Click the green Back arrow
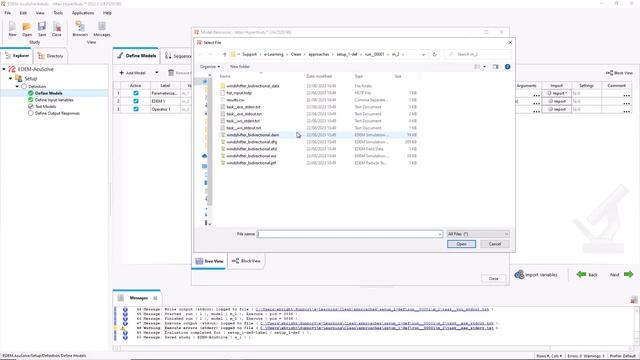Screen dimensions: 640x360 click(x=581, y=274)
